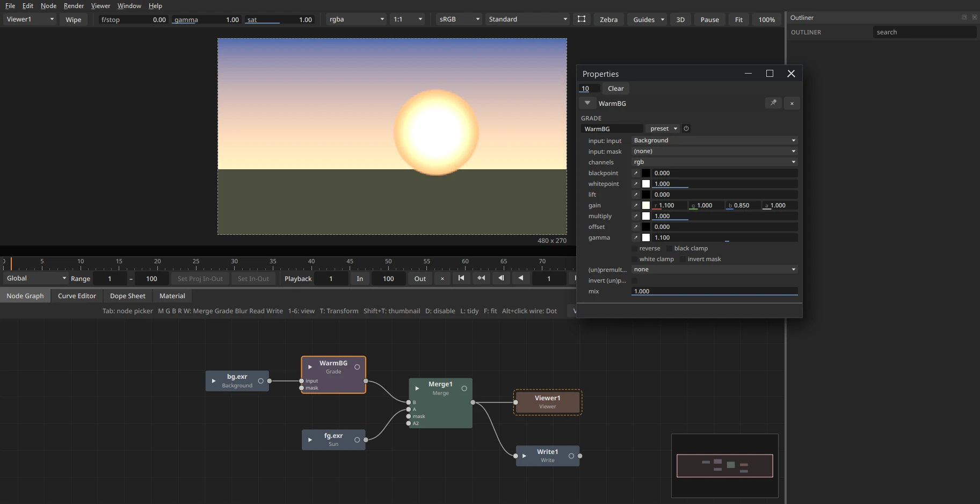The width and height of the screenshot is (980, 504).
Task: Click the mix slider field
Action: (714, 291)
